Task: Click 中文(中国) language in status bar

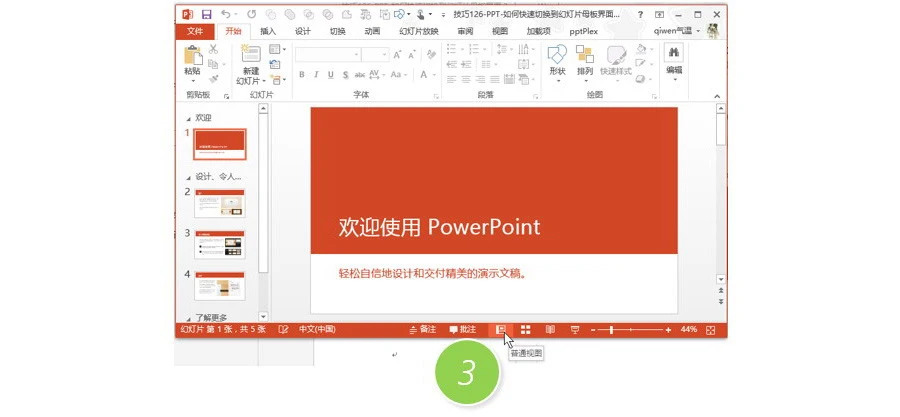Action: tap(317, 329)
